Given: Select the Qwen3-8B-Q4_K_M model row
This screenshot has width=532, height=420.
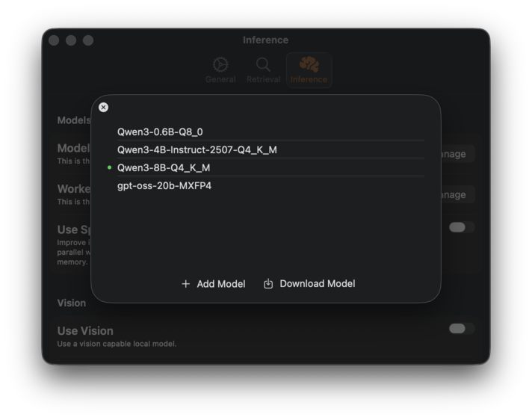Looking at the screenshot, I should [164, 167].
